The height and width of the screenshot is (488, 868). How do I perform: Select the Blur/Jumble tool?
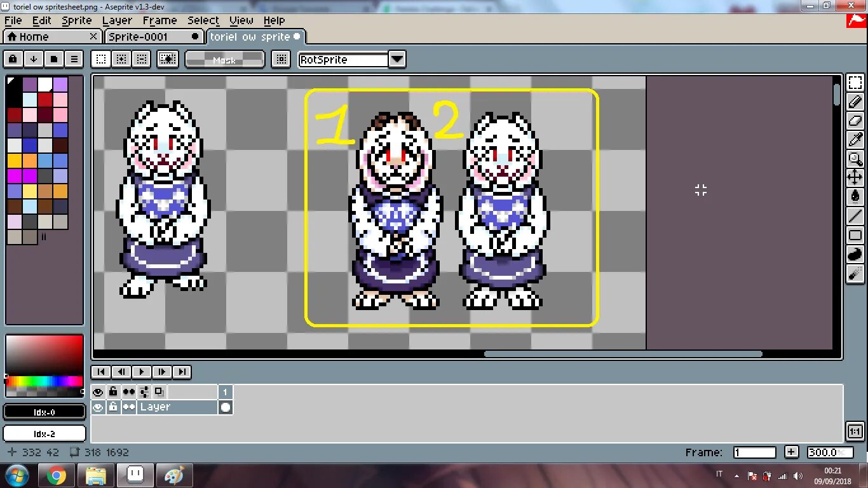pos(855,273)
